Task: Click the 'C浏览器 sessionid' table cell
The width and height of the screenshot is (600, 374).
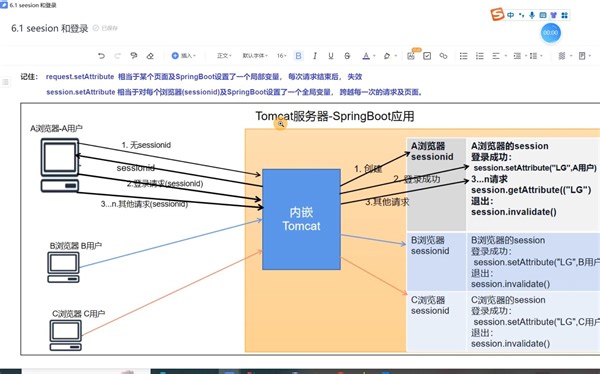Action: click(436, 321)
